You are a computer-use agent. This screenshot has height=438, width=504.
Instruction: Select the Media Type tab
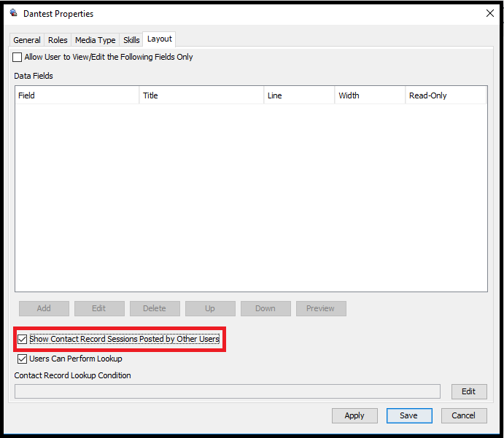(95, 40)
